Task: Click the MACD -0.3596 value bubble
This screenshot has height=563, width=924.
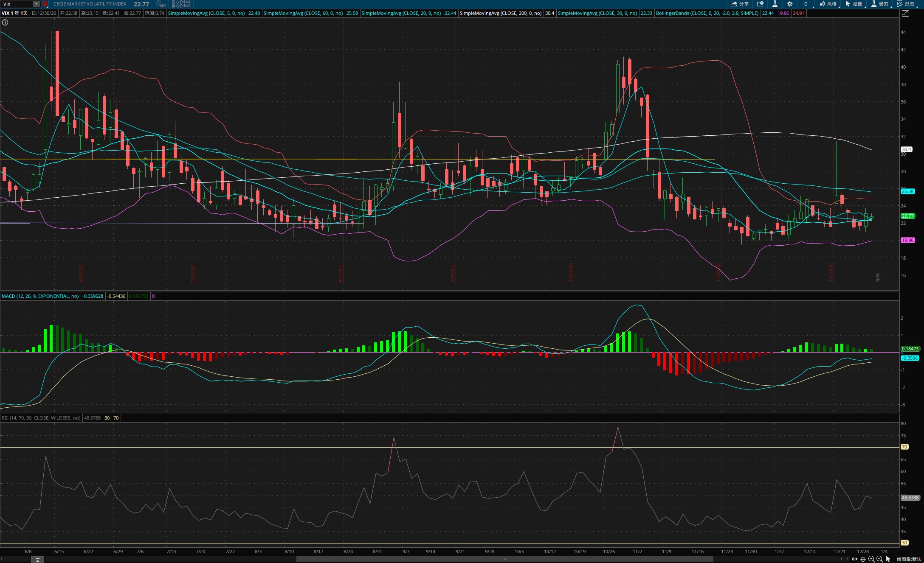Action: point(910,358)
